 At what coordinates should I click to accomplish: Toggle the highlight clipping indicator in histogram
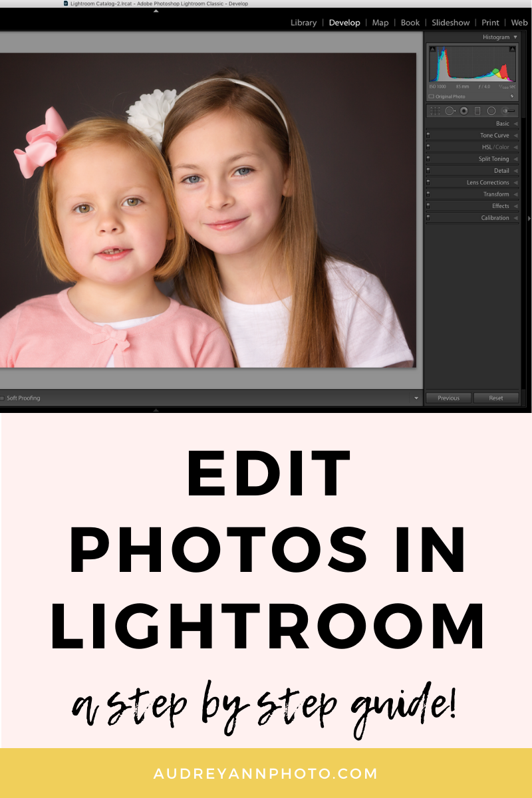(x=513, y=49)
